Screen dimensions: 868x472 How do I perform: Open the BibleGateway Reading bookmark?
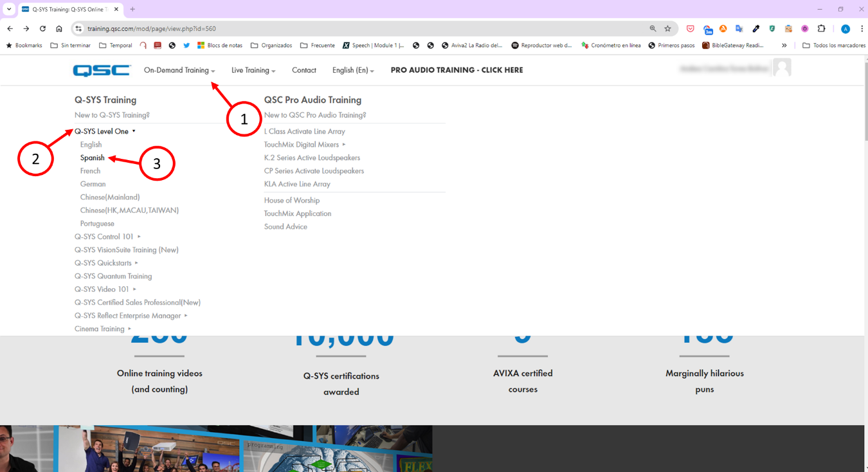point(733,46)
